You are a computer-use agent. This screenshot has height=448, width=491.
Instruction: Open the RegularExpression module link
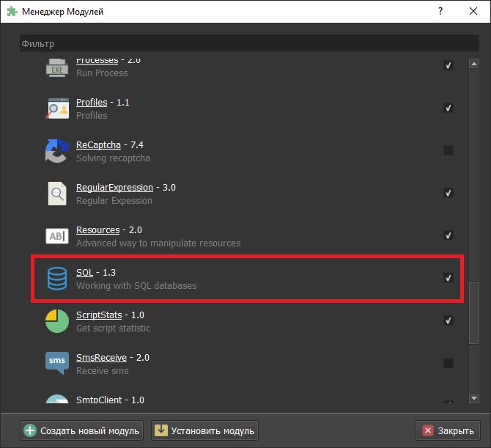[114, 188]
